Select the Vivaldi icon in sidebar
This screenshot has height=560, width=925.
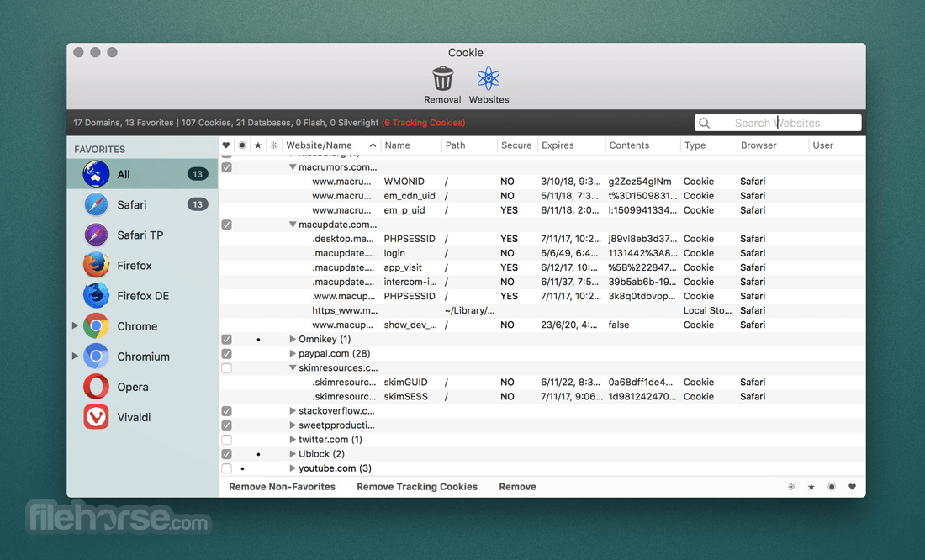(x=96, y=417)
